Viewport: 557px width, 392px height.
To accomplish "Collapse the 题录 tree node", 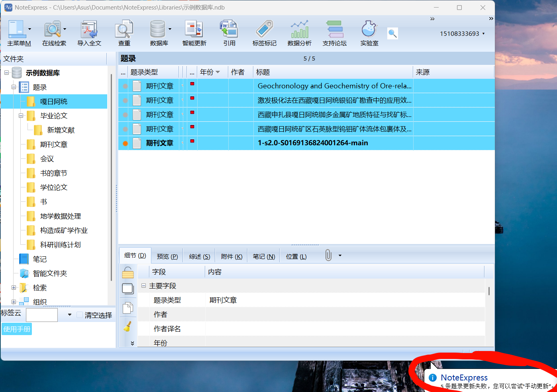I will click(x=14, y=87).
